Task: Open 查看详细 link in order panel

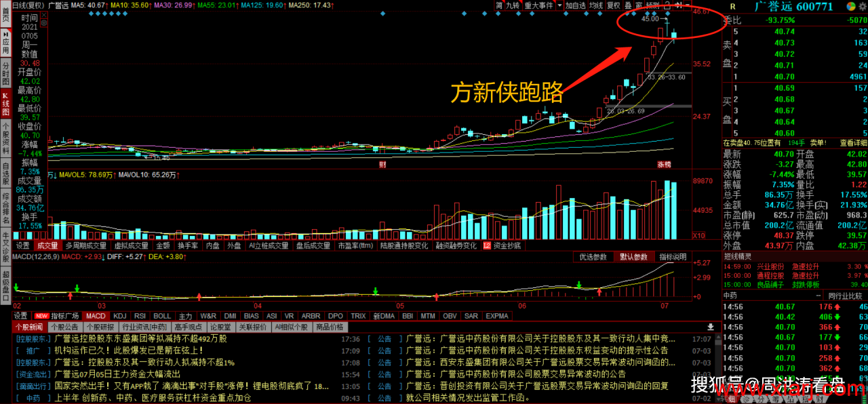Action: (x=854, y=143)
